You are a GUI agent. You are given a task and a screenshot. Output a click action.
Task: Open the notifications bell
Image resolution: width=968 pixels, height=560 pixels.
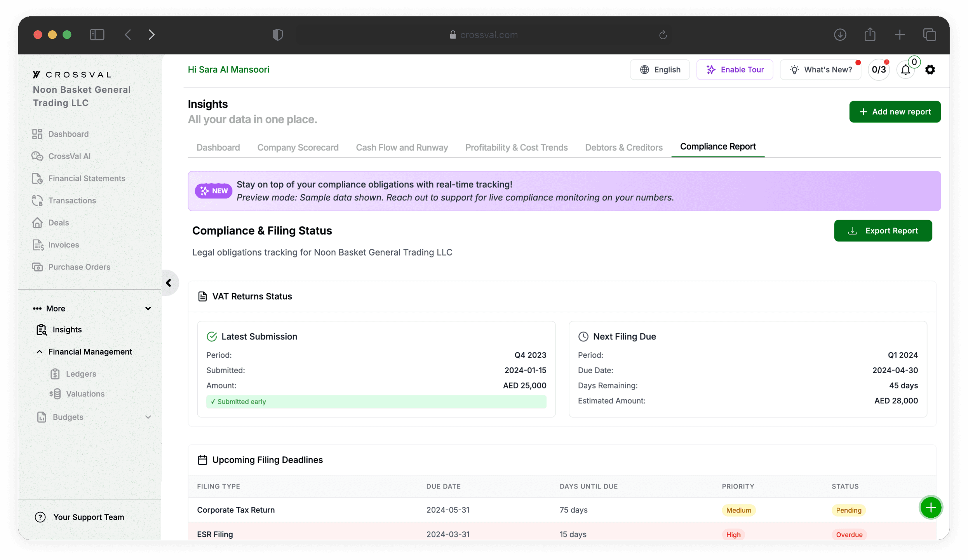pos(905,70)
